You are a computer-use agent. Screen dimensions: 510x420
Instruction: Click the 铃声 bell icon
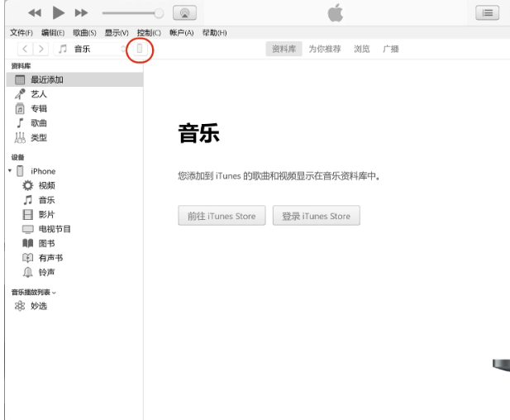[27, 272]
